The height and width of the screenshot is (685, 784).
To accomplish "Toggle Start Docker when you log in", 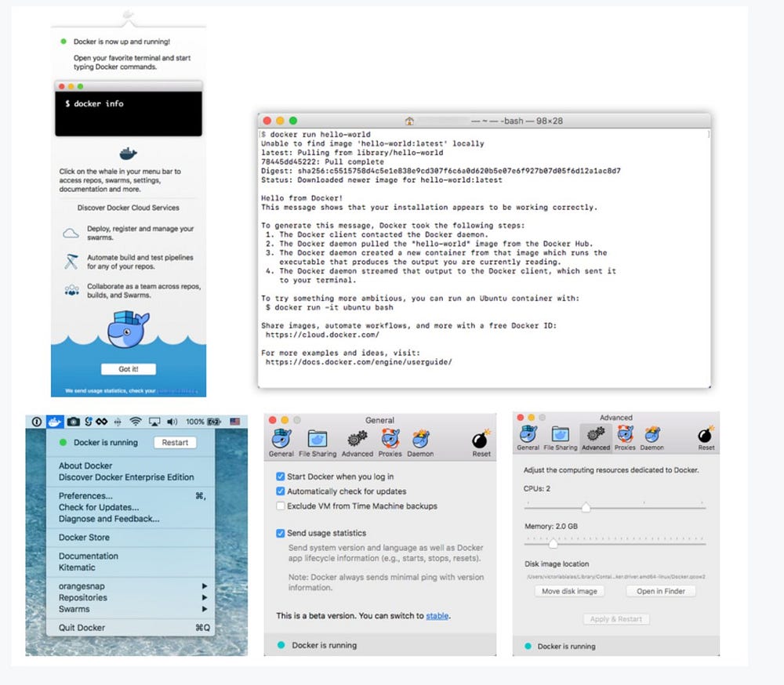I will [281, 477].
